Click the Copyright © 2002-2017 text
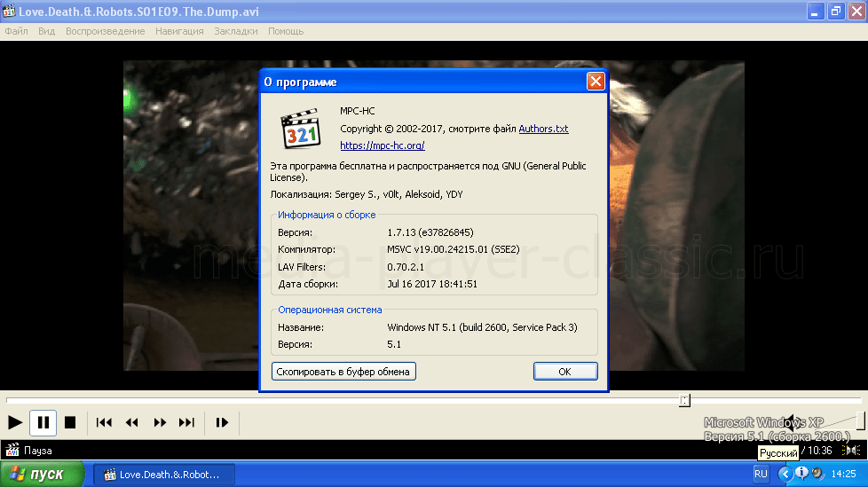This screenshot has height=487, width=868. tap(391, 129)
